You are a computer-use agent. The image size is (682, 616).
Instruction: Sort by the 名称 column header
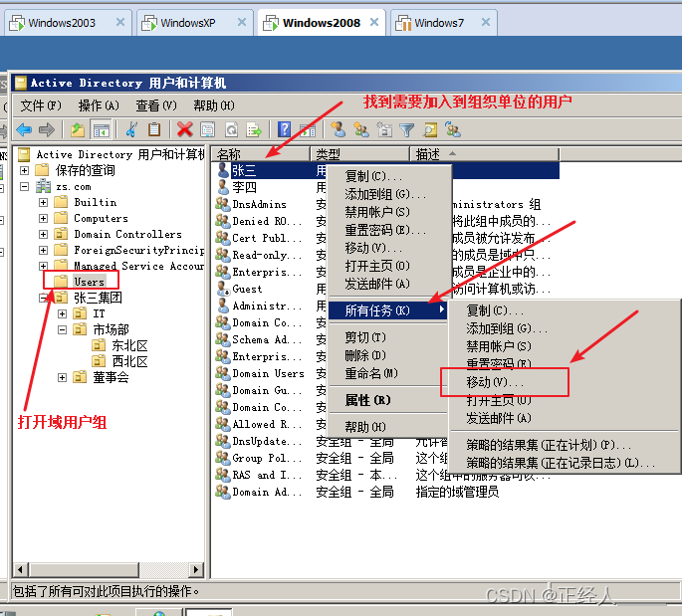[261, 154]
